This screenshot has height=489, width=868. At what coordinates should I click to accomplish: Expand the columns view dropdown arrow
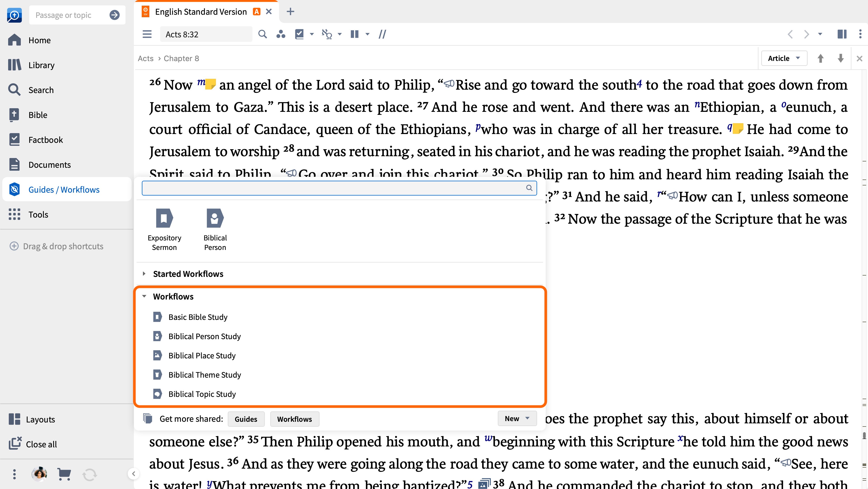[x=368, y=34]
